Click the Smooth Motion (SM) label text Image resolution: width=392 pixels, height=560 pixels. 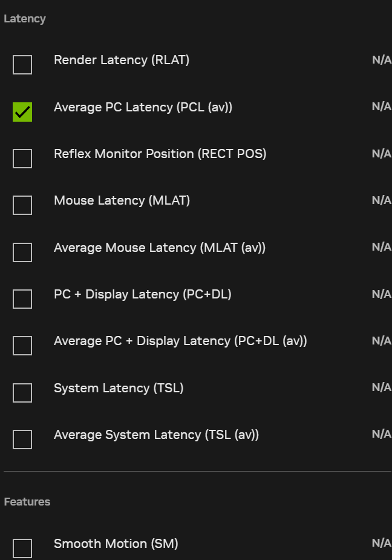(116, 544)
